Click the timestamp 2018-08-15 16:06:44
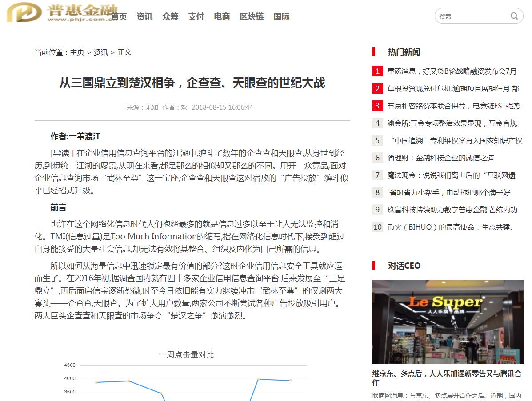532x401 pixels. pyautogui.click(x=222, y=107)
